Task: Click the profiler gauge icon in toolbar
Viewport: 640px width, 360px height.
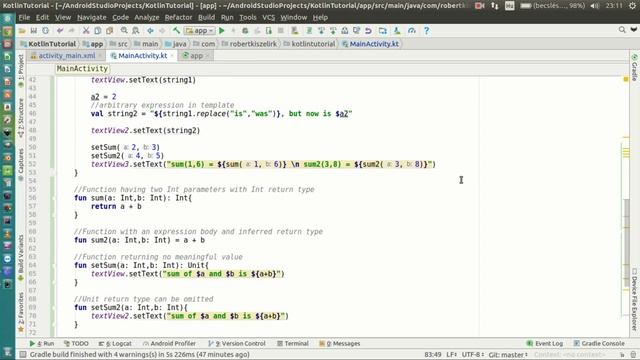Action: coord(411,31)
